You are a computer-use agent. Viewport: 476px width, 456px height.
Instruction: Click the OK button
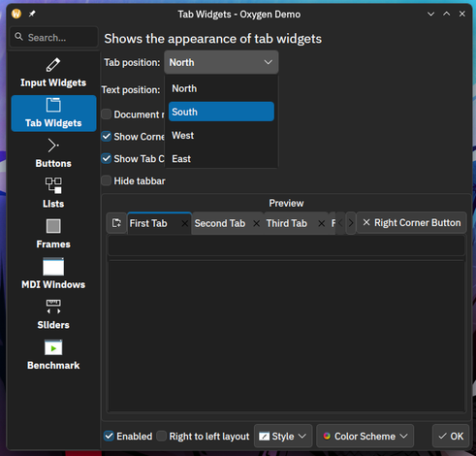tap(451, 436)
